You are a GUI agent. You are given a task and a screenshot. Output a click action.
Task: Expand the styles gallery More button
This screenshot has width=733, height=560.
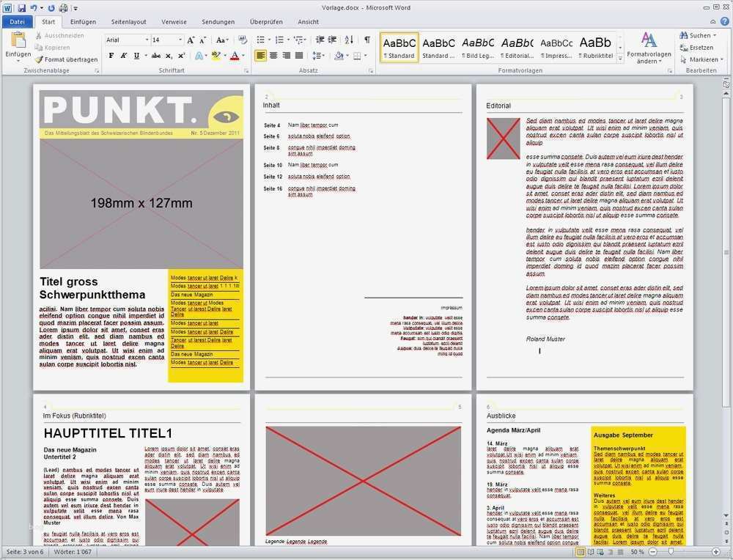(620, 59)
